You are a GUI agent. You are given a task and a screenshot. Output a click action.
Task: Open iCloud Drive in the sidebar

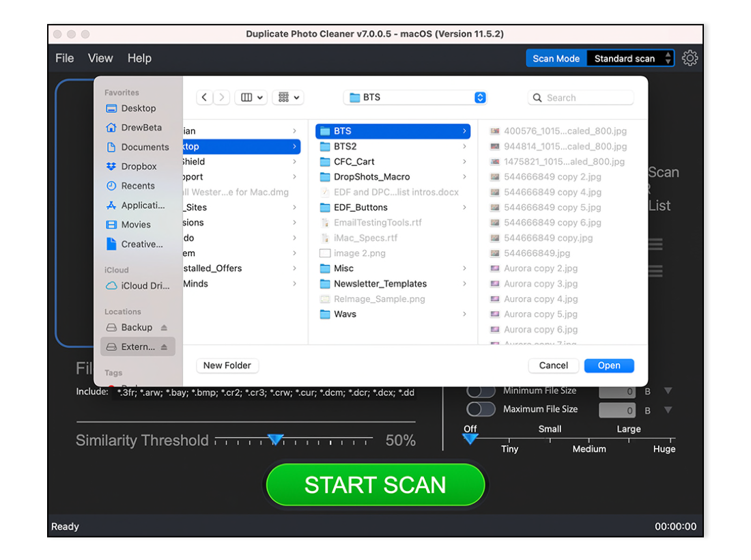[145, 286]
